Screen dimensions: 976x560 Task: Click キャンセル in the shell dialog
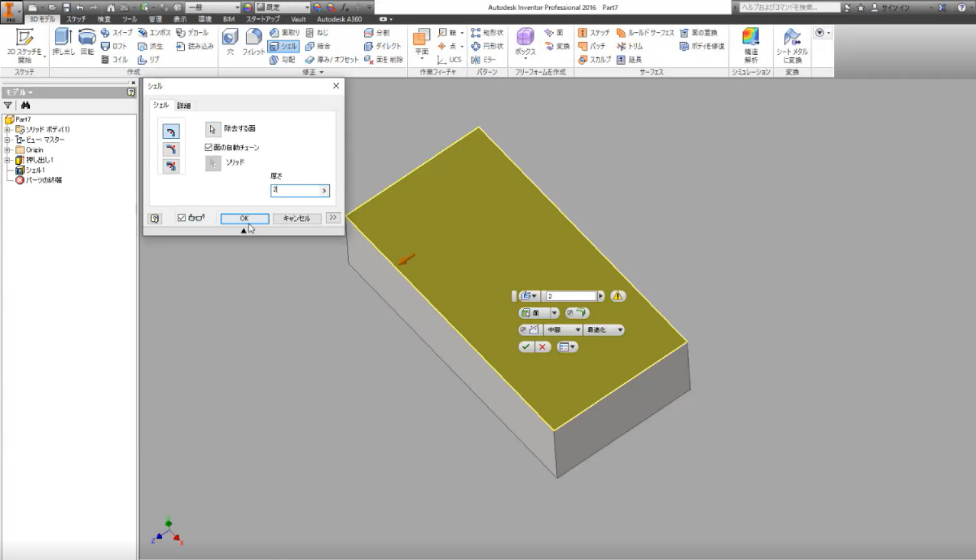[x=297, y=218]
